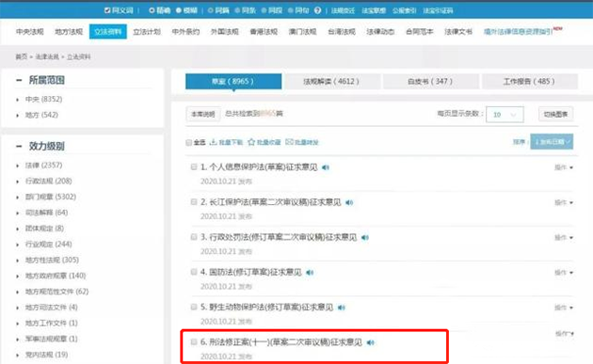Image resolution: width=593 pixels, height=364 pixels.
Task: Open the 地方法规 menu item
Action: (x=69, y=32)
